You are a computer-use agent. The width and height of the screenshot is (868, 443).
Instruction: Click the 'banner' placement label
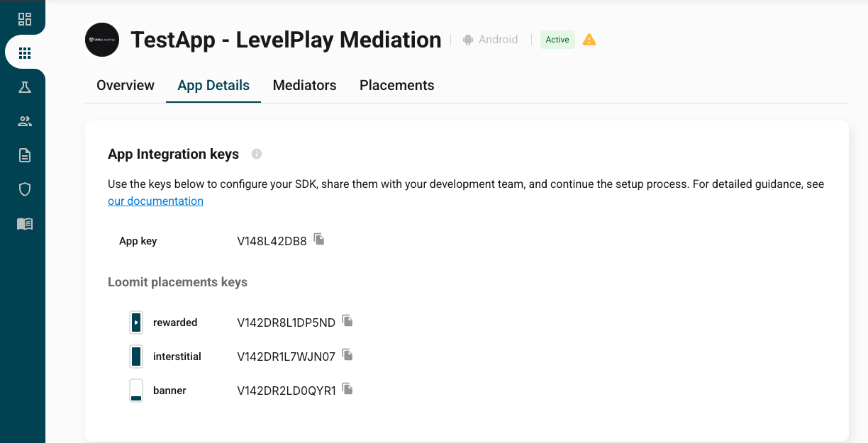pyautogui.click(x=169, y=391)
